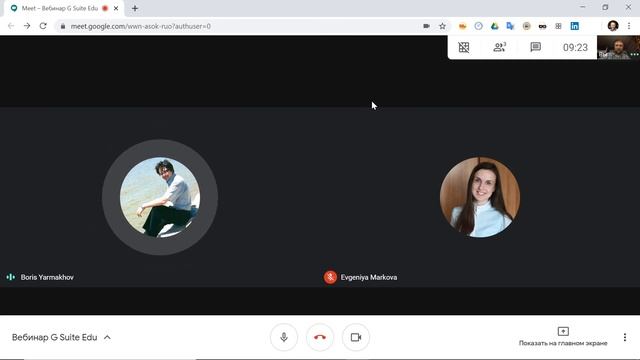
Task: Open self-view three-dot options
Action: pos(634,54)
